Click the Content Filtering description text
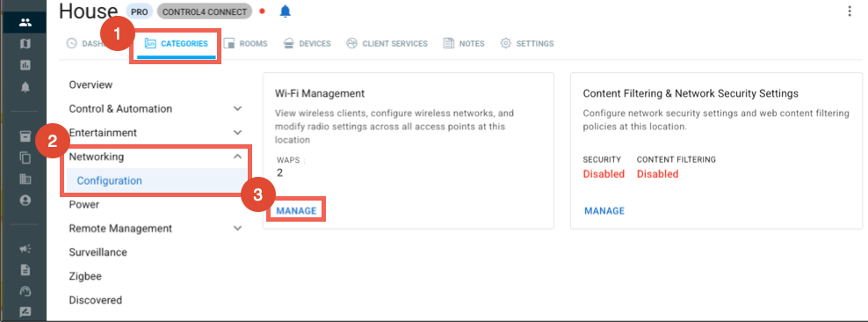Screen dimensions: 868x322 [716, 120]
